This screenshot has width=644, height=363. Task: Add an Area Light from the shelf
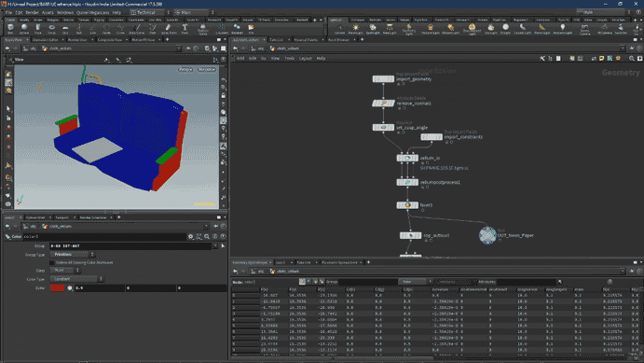coord(390,28)
